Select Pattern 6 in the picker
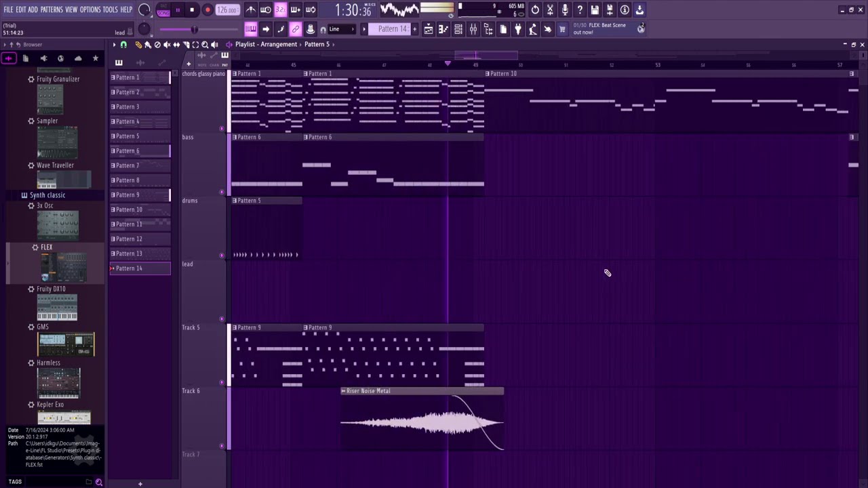 tap(140, 150)
